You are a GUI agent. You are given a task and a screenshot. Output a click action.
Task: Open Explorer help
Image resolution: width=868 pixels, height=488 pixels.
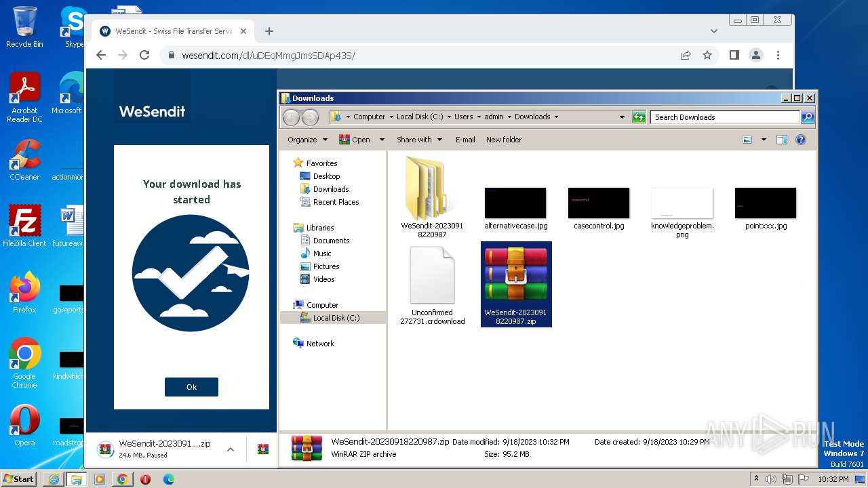coord(801,140)
